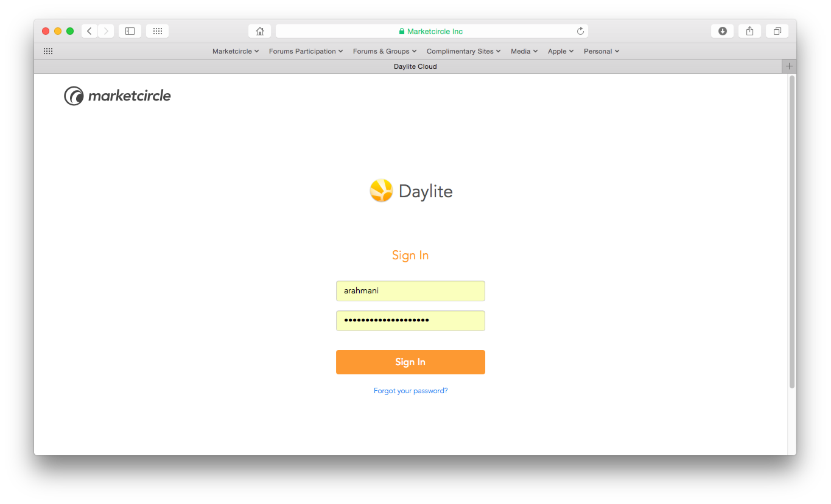Go back with the Safari back arrow
Screen dimensions: 831x504
89,31
